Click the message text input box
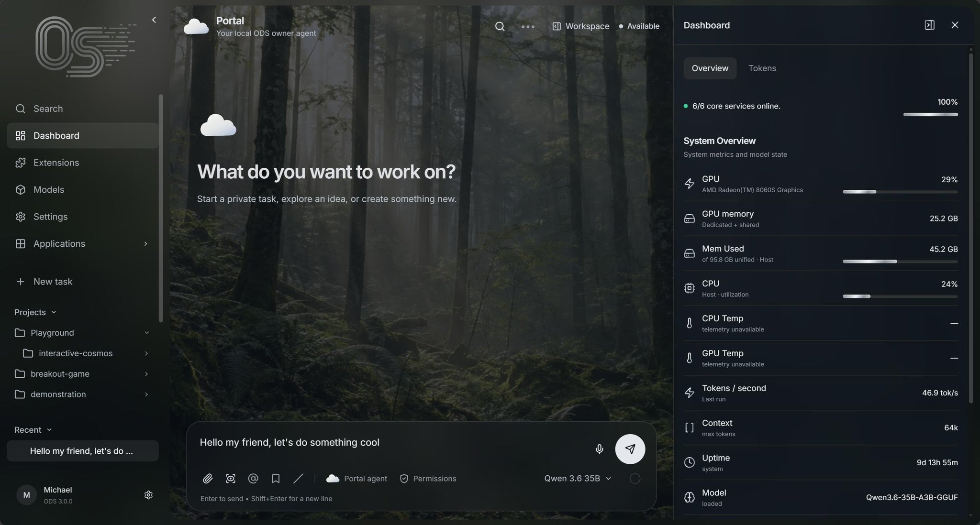This screenshot has height=525, width=980. 392,442
